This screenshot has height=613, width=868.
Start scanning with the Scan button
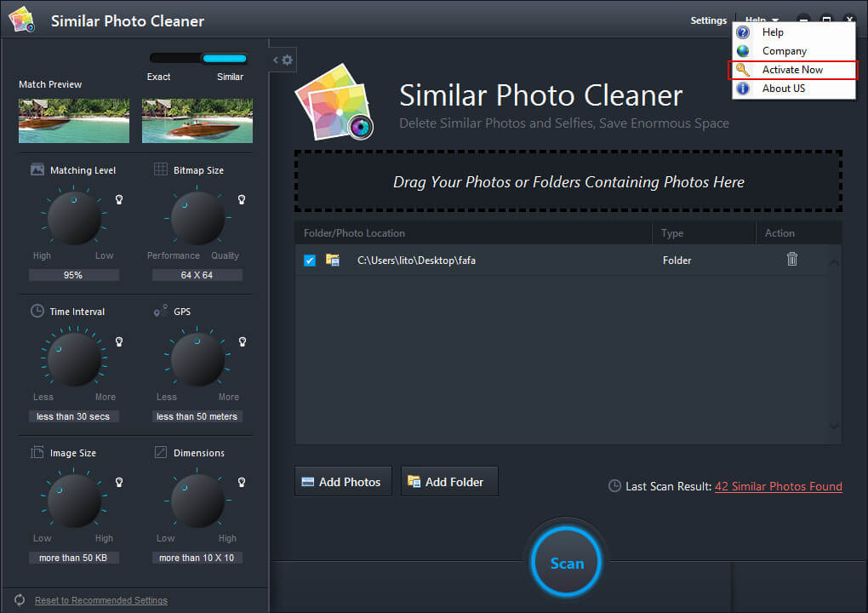click(x=566, y=562)
